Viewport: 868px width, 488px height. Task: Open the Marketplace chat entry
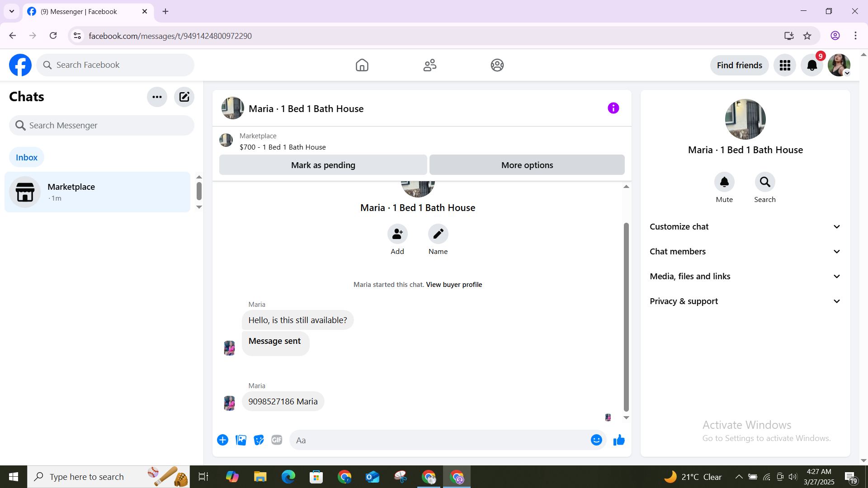click(97, 192)
